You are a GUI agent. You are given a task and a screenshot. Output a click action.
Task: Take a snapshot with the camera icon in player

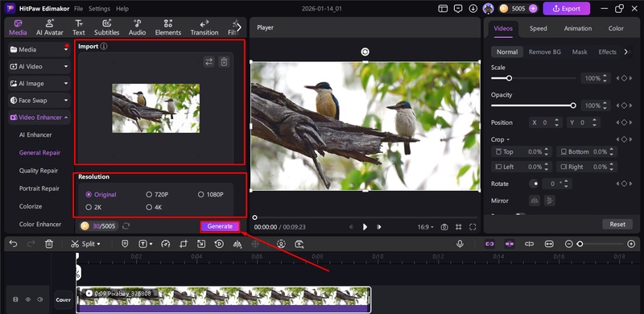point(444,227)
